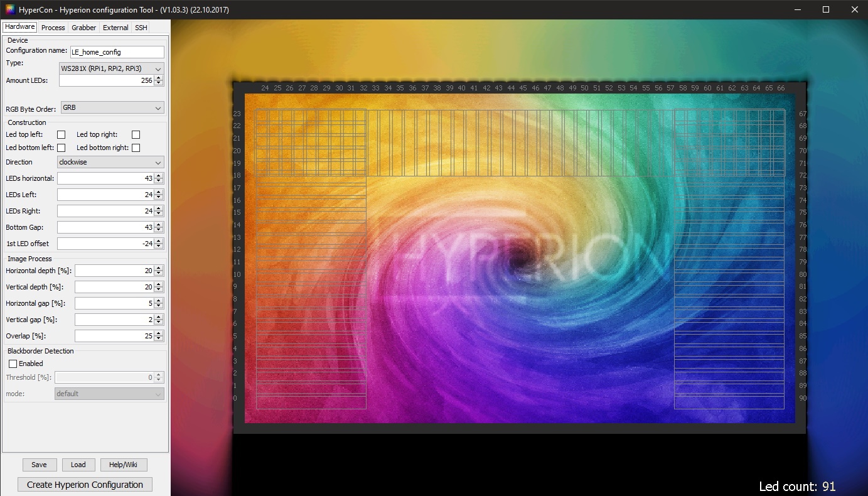Click the 'Blackborder Detection' group title
This screenshot has width=868, height=496.
(41, 351)
